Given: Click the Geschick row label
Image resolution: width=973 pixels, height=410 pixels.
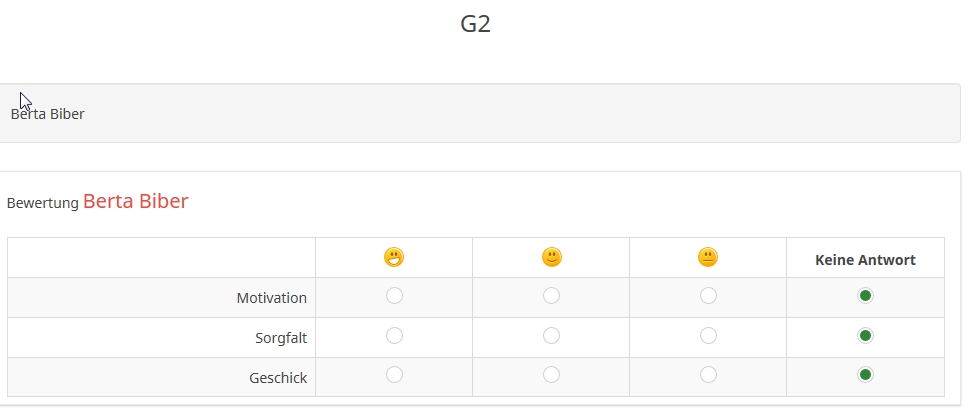Looking at the screenshot, I should pyautogui.click(x=277, y=378).
